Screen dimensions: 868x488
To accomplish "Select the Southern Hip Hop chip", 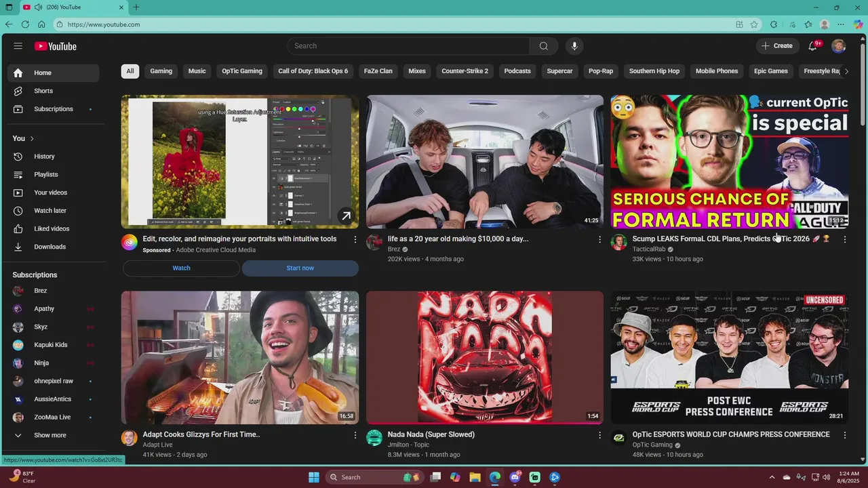I will point(654,71).
